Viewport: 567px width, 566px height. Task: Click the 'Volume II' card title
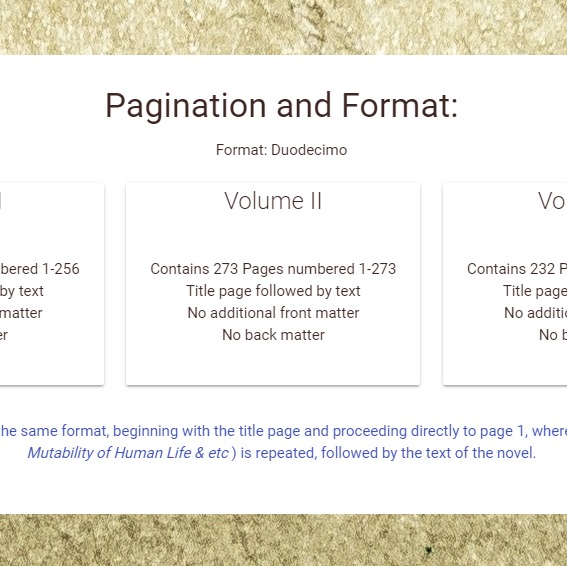(273, 201)
